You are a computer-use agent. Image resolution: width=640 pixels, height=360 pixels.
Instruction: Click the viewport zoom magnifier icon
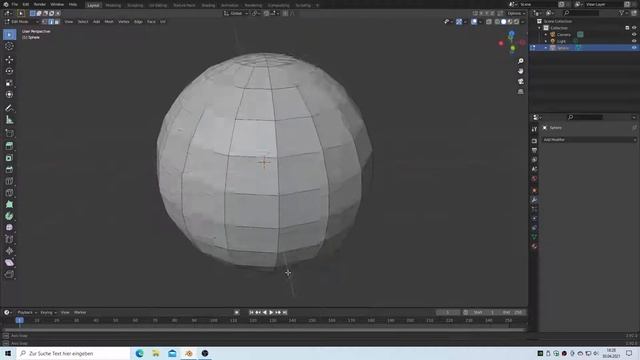point(520,61)
